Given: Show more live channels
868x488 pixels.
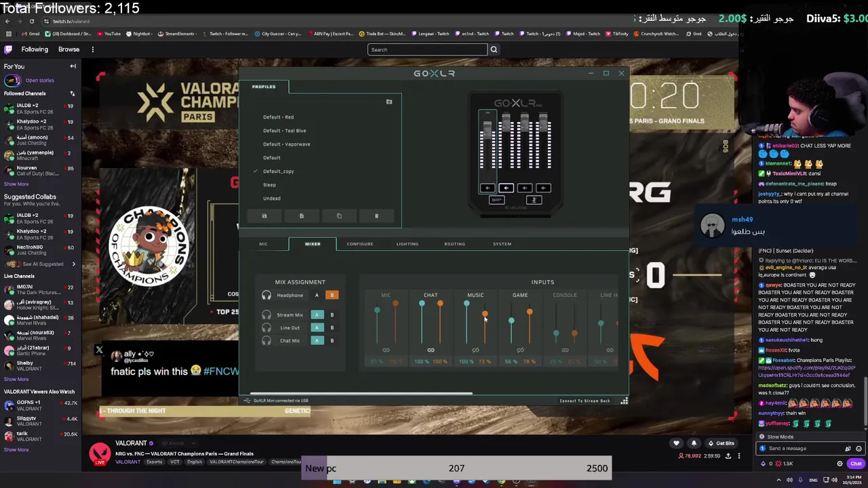Looking at the screenshot, I should (16, 380).
